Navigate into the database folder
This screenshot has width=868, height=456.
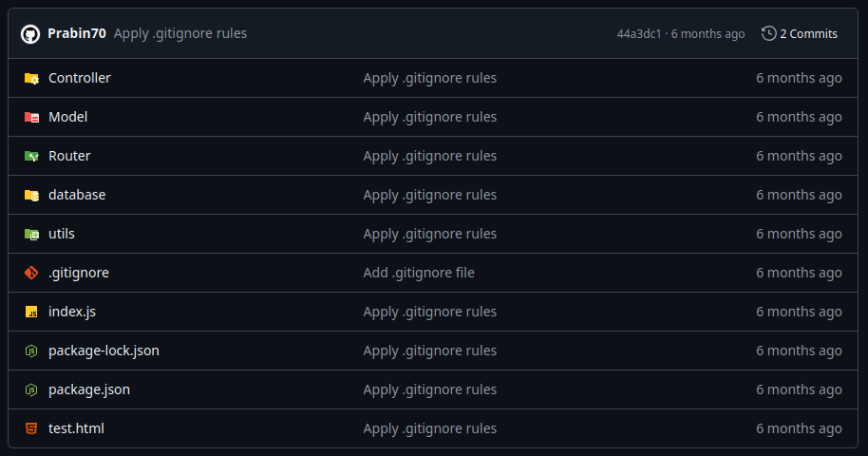click(x=77, y=195)
